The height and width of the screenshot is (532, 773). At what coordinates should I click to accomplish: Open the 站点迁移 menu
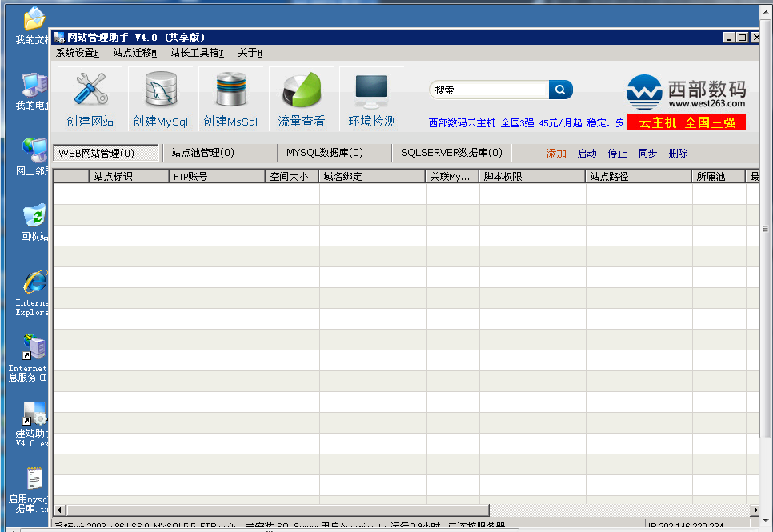[x=134, y=53]
